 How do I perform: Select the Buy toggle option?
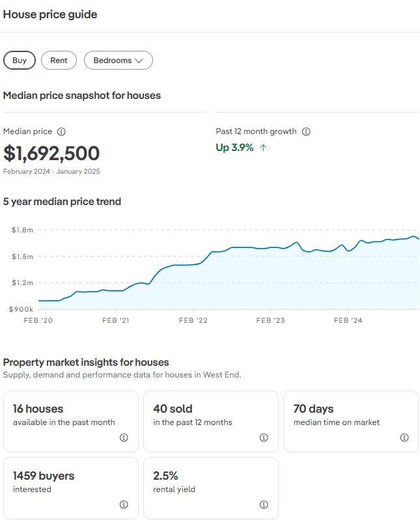(x=20, y=61)
